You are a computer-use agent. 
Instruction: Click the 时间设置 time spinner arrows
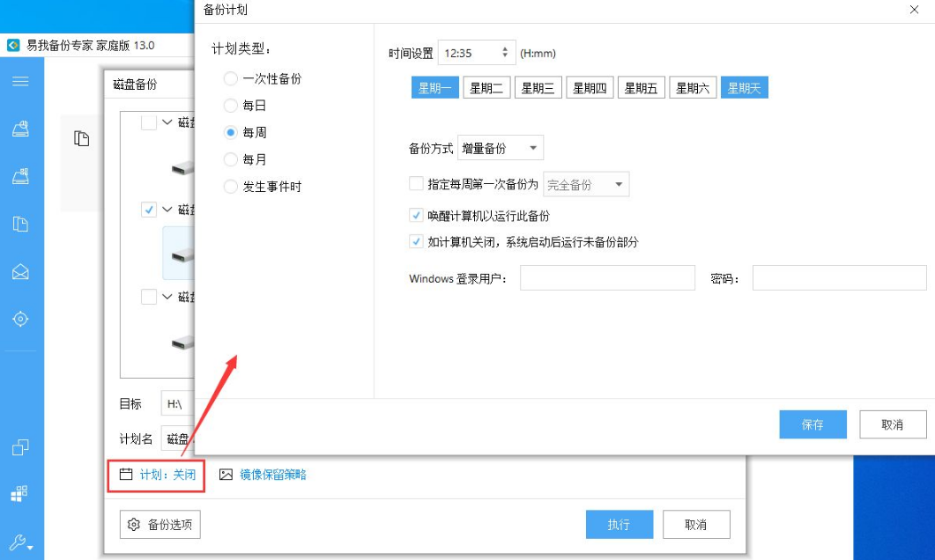[504, 53]
